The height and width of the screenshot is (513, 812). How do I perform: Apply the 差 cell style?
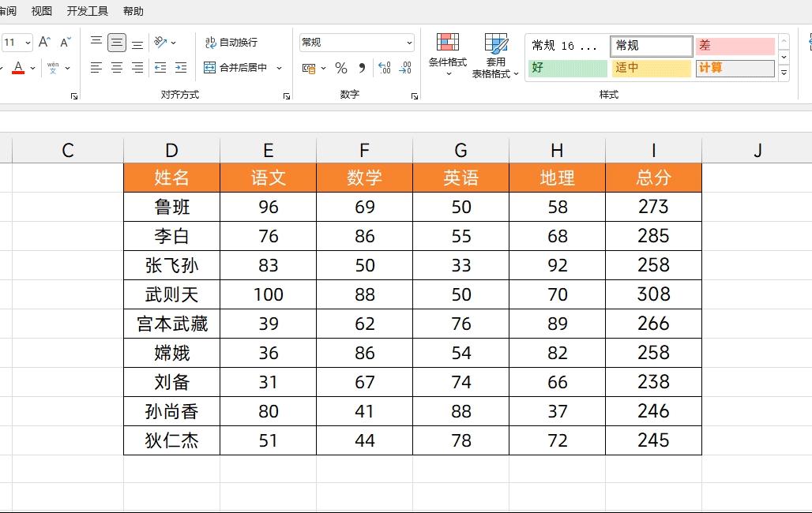coord(735,46)
